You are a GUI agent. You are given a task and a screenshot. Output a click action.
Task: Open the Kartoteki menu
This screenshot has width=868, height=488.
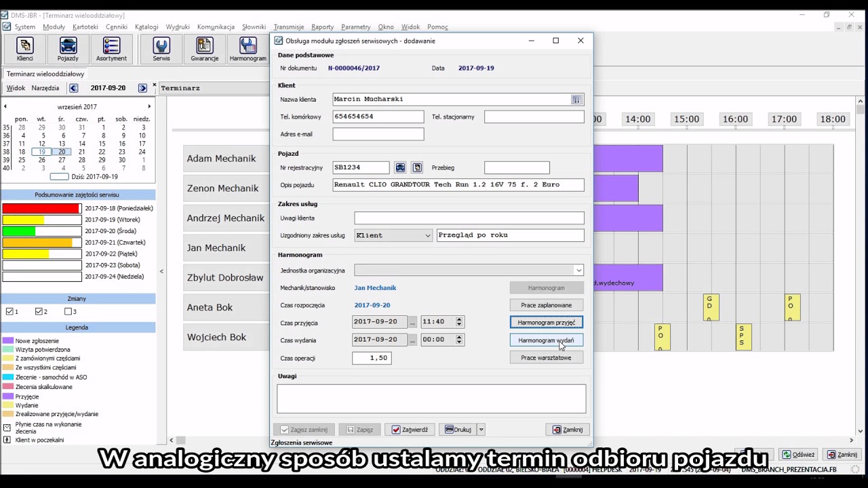pos(85,27)
